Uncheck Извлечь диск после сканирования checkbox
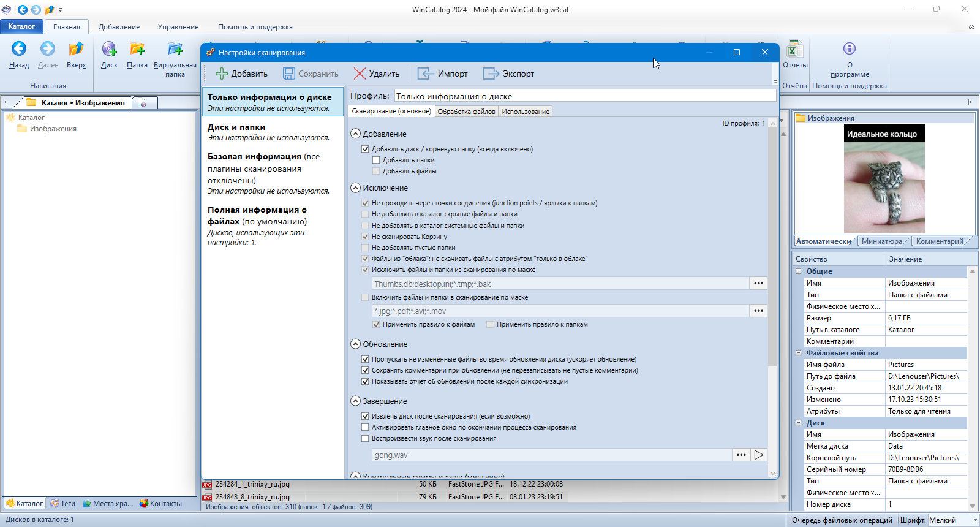This screenshot has height=527, width=980. (x=365, y=416)
